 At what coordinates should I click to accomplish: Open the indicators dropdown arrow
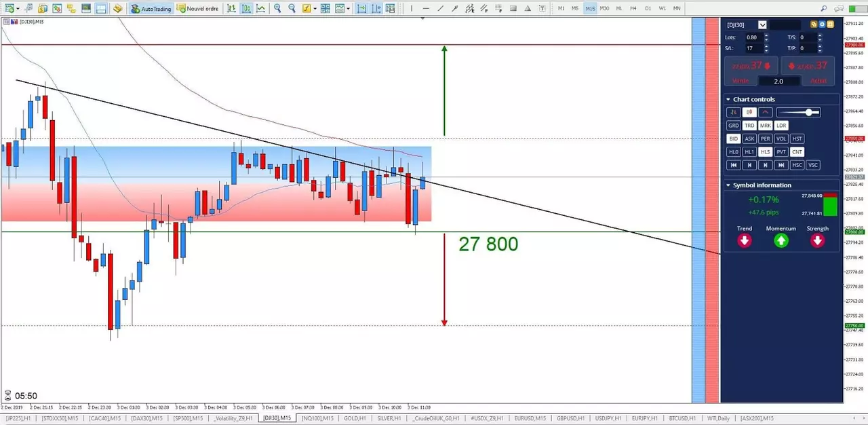(x=315, y=9)
